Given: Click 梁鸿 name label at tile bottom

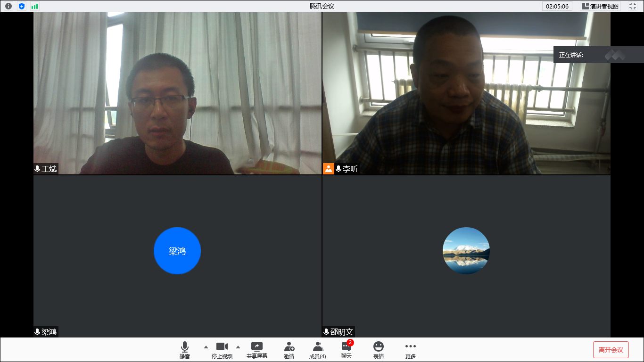Looking at the screenshot, I should coord(49,332).
